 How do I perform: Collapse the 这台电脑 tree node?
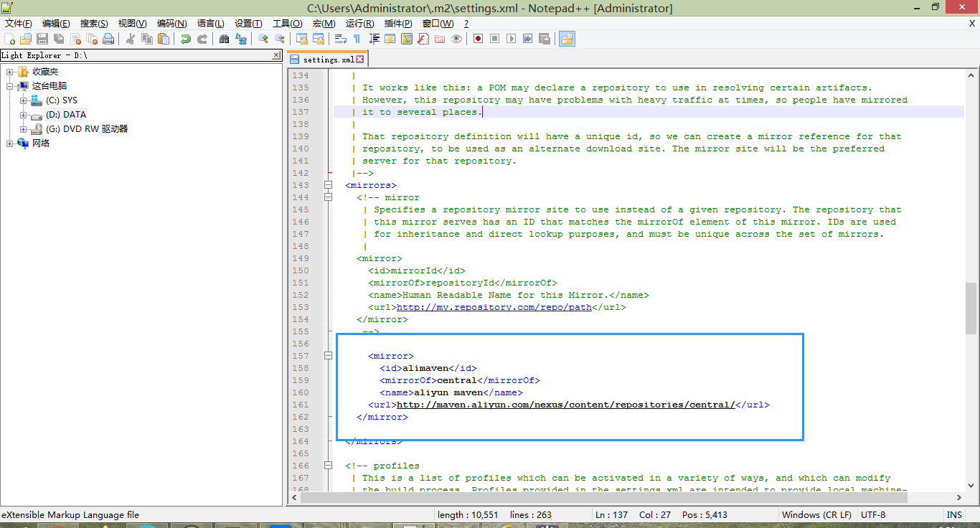tap(10, 86)
